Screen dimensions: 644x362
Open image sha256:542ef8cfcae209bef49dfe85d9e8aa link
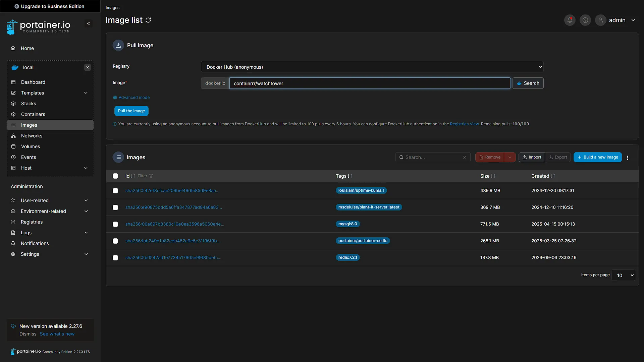pos(172,191)
